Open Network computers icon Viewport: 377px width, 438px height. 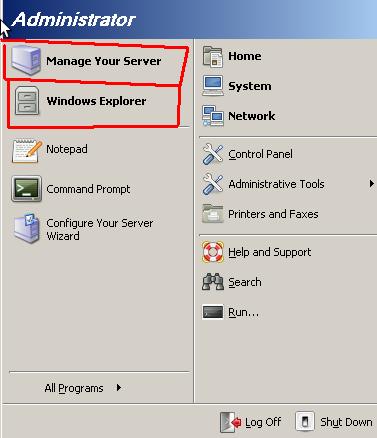click(213, 116)
